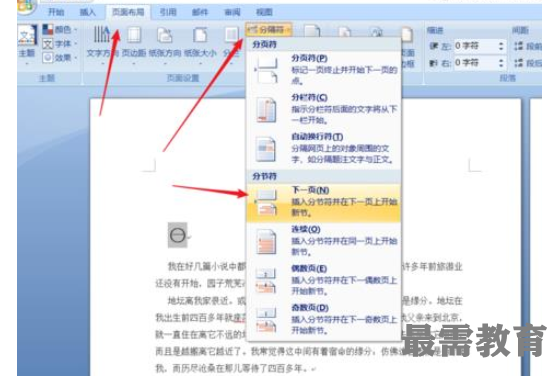Choose 分页符(P) page break option

pyautogui.click(x=324, y=70)
